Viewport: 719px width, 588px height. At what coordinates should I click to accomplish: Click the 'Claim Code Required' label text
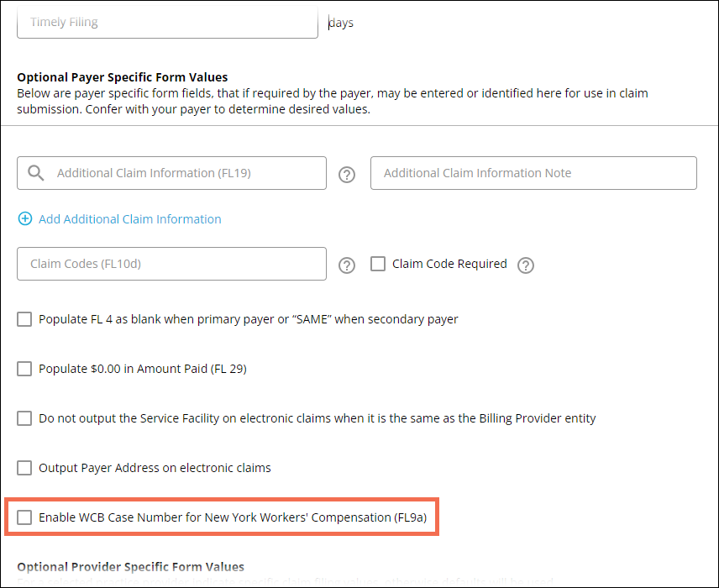pyautogui.click(x=449, y=264)
